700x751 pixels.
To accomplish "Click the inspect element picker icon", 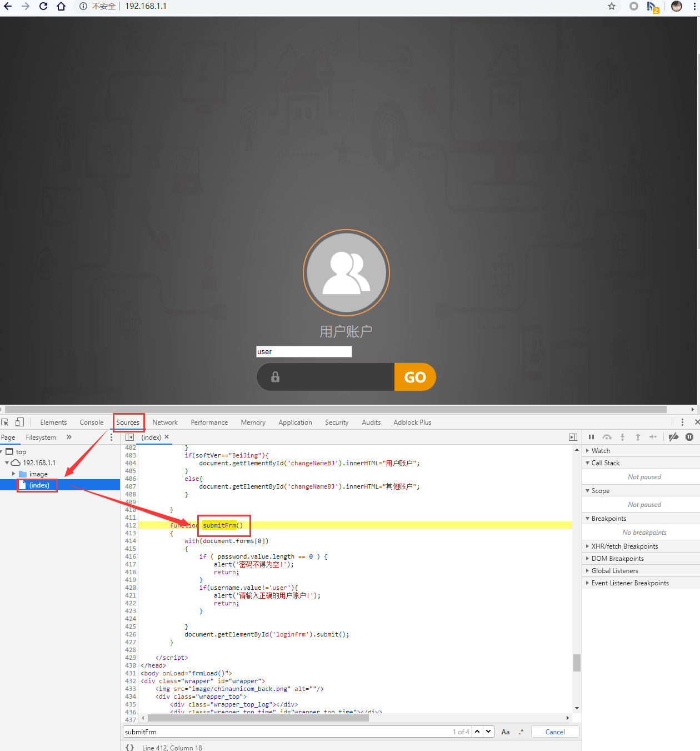I will pyautogui.click(x=5, y=422).
